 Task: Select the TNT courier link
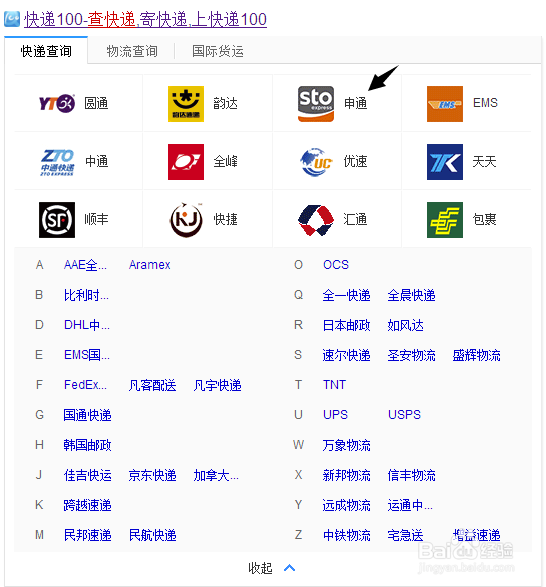tap(334, 385)
